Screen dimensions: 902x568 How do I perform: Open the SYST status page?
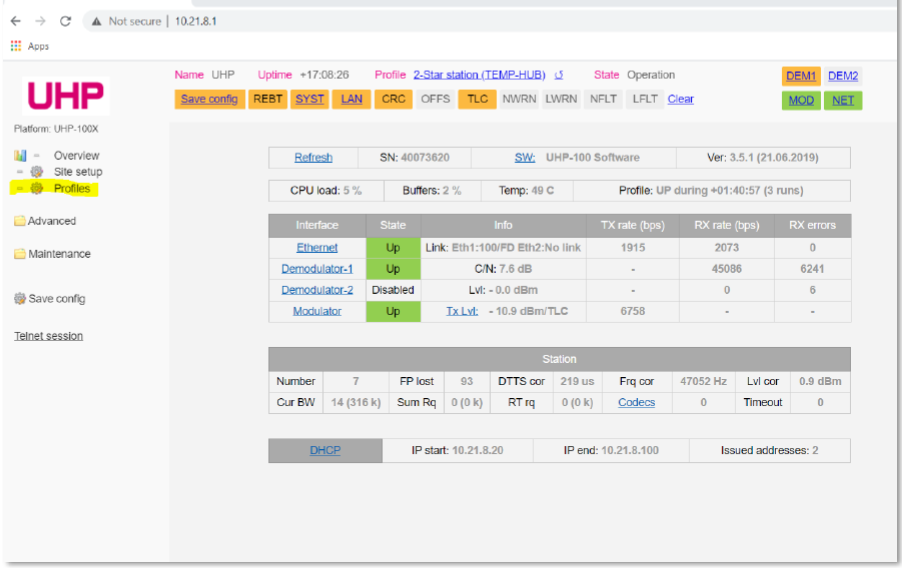tap(310, 99)
